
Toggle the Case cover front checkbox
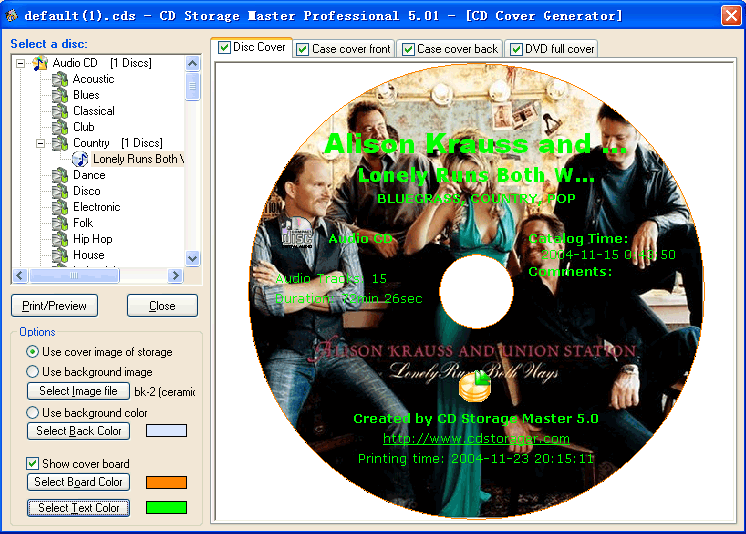click(303, 49)
